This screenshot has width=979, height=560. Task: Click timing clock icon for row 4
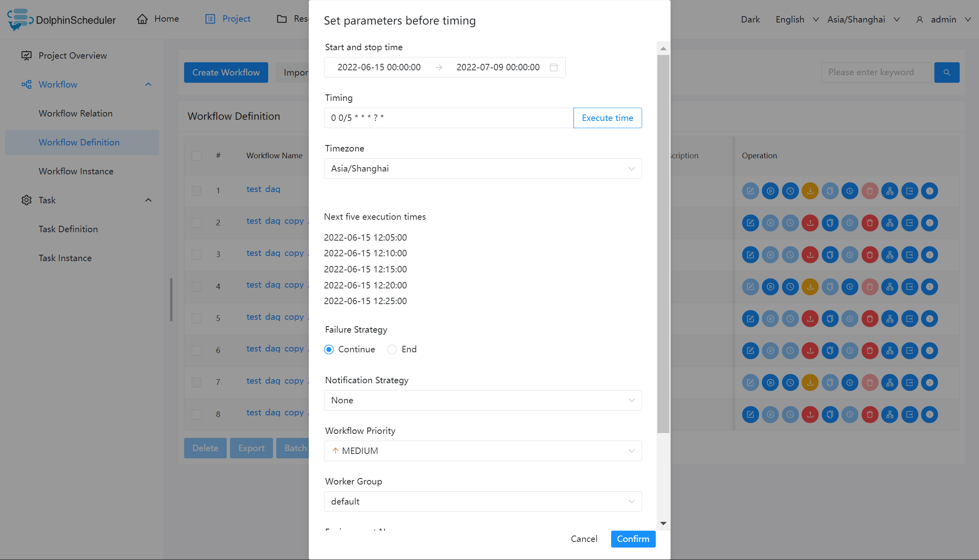790,287
